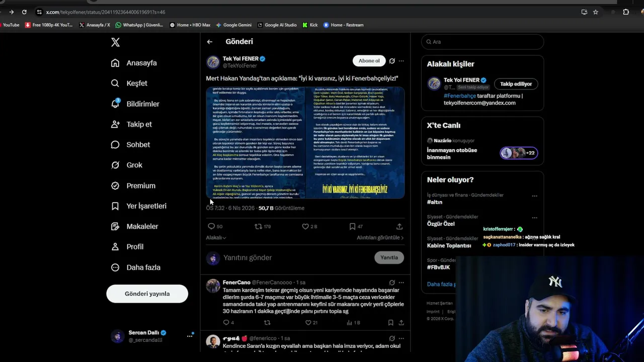The width and height of the screenshot is (644, 362).
Task: Open browser extensions puzzle icon
Action: [x=626, y=12]
